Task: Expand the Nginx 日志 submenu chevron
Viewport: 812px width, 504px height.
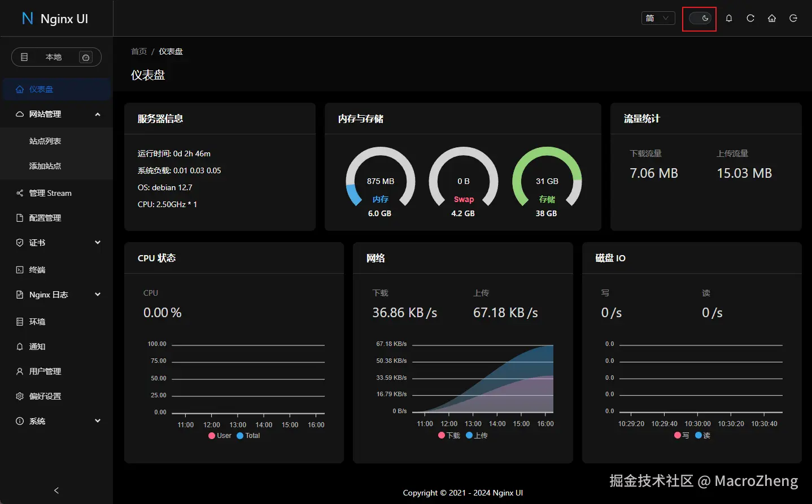Action: point(98,295)
